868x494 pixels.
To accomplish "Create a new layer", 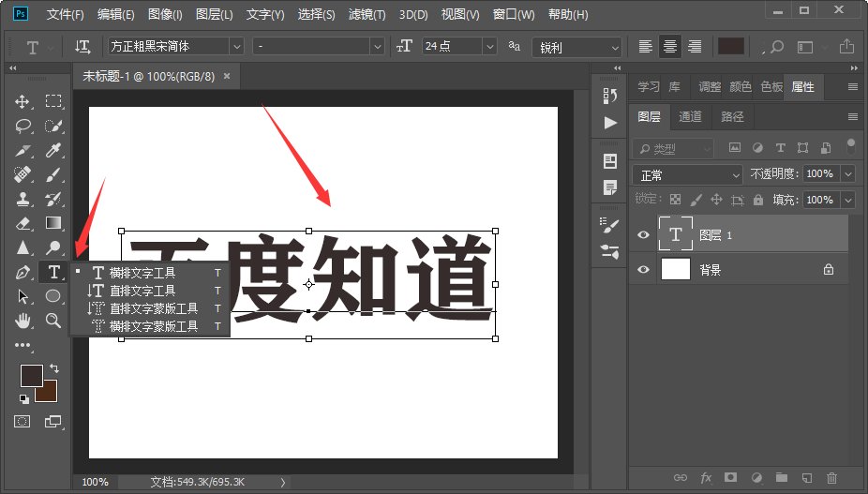I will click(807, 477).
